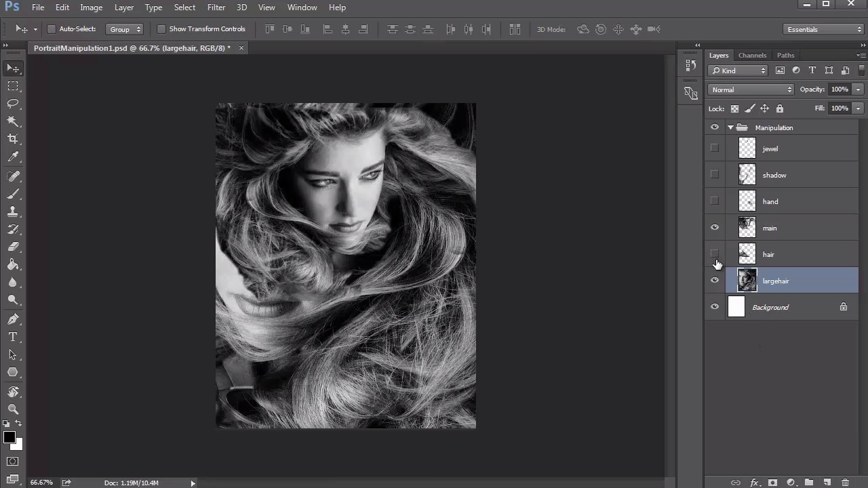Hide the largehair layer
Screen dimensions: 868x488
tap(715, 281)
